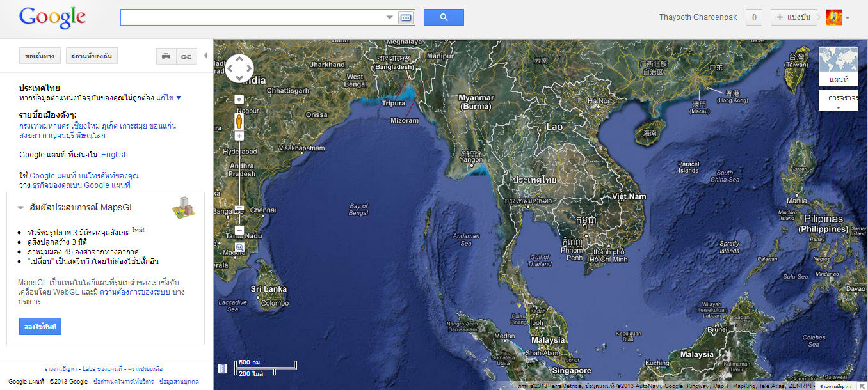Collapse the left side panel arrow
This screenshot has height=390, width=868.
[x=205, y=56]
